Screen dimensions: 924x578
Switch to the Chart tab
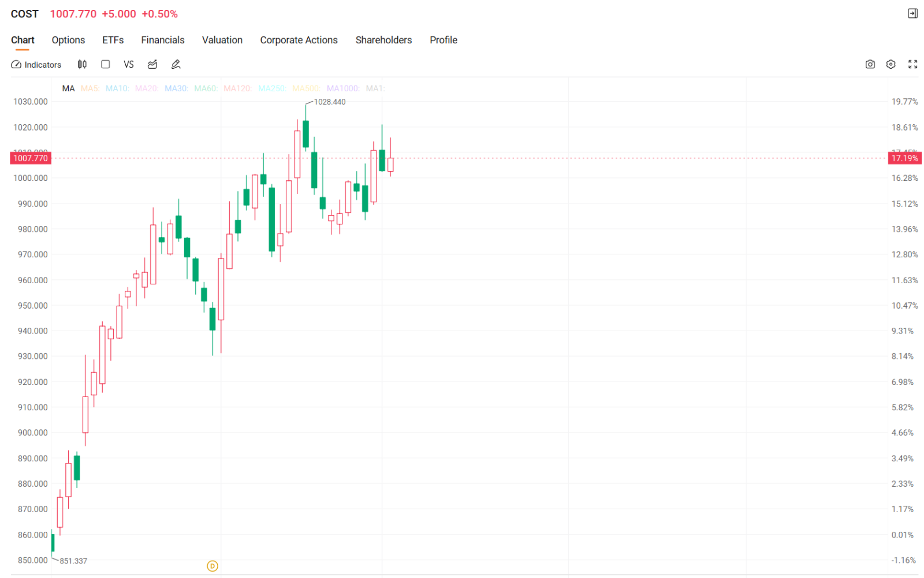click(x=23, y=40)
